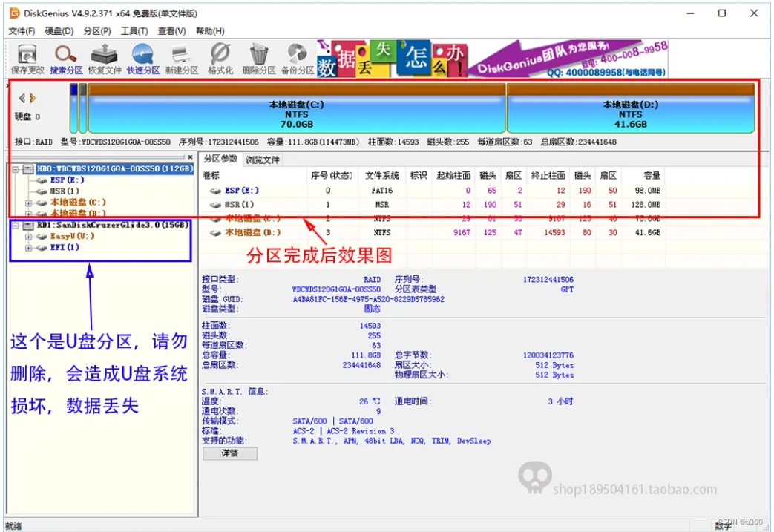Select the small MSR block in disk map
Image resolution: width=774 pixels, height=532 pixels.
pyautogui.click(x=83, y=108)
